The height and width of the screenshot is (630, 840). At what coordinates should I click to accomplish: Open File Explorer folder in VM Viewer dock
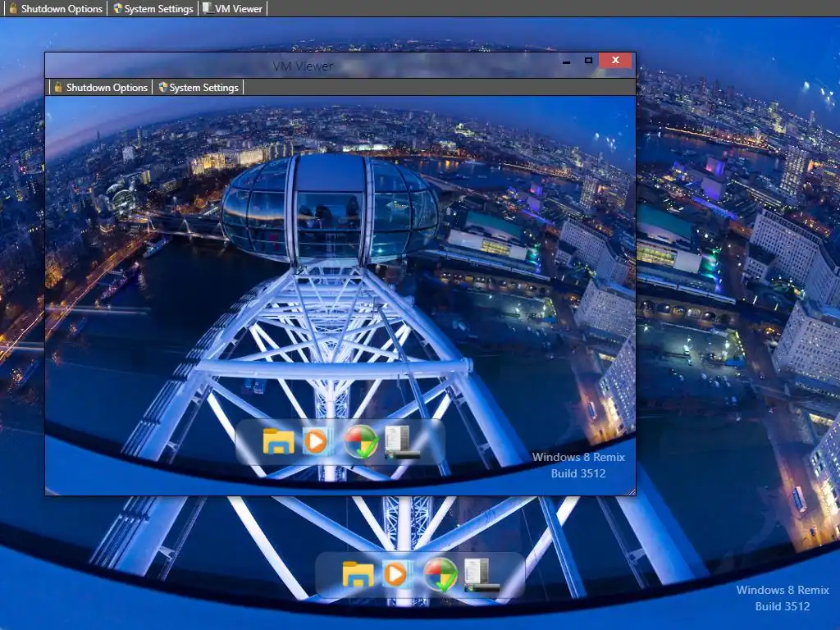coord(278,442)
